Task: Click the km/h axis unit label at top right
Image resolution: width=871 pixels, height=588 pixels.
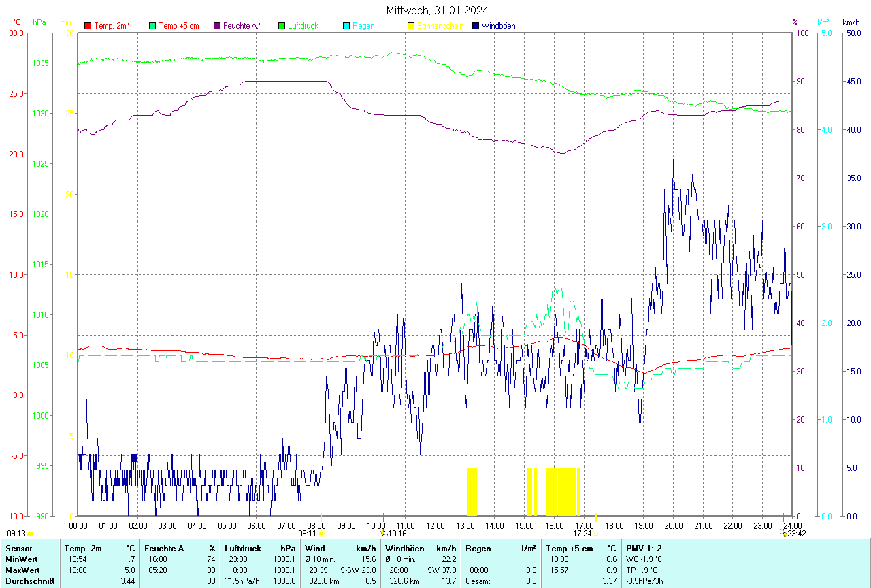Action: [x=851, y=22]
